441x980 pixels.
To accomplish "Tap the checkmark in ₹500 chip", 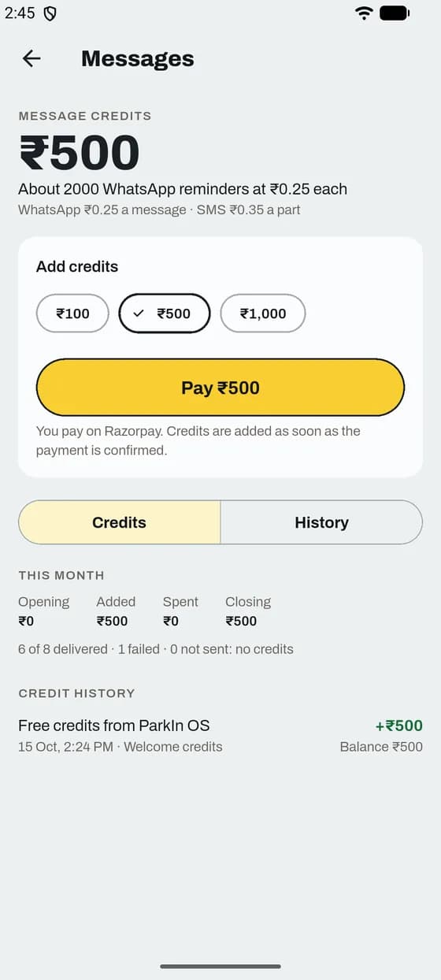I will (x=139, y=314).
